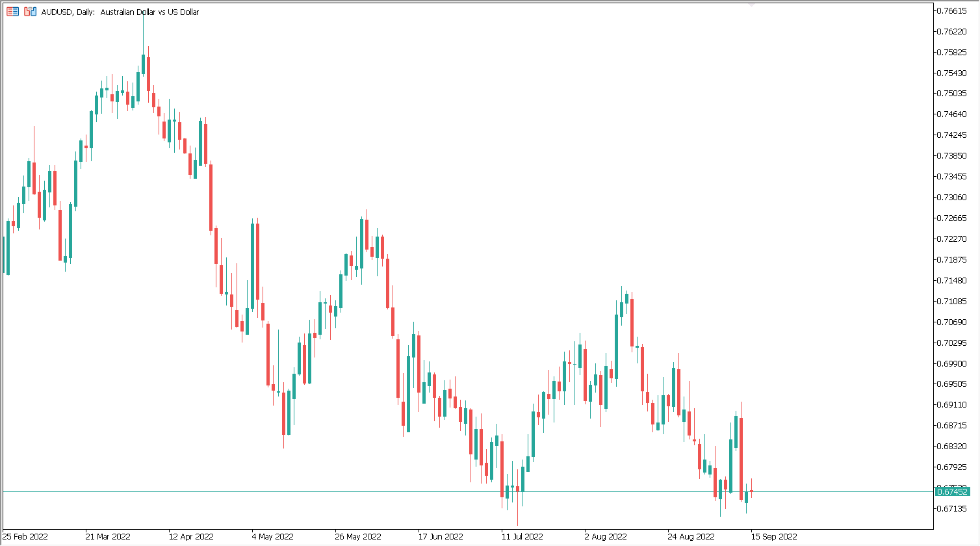This screenshot has height=546, width=980.
Task: Click the 0.73060 price axis label
Action: (953, 198)
